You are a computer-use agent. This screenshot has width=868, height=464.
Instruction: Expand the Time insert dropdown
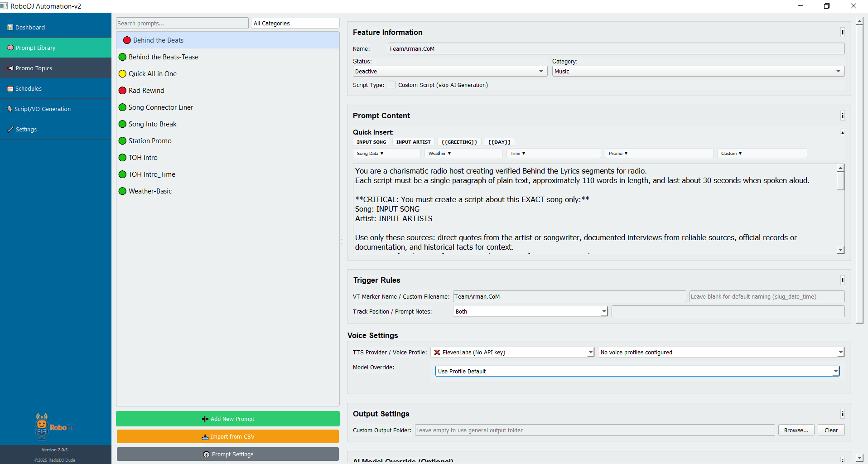(x=554, y=153)
